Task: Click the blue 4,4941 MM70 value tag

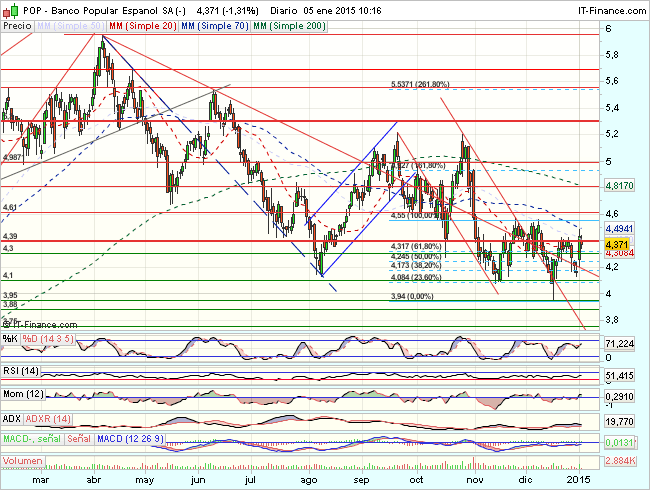Action: coord(619,228)
